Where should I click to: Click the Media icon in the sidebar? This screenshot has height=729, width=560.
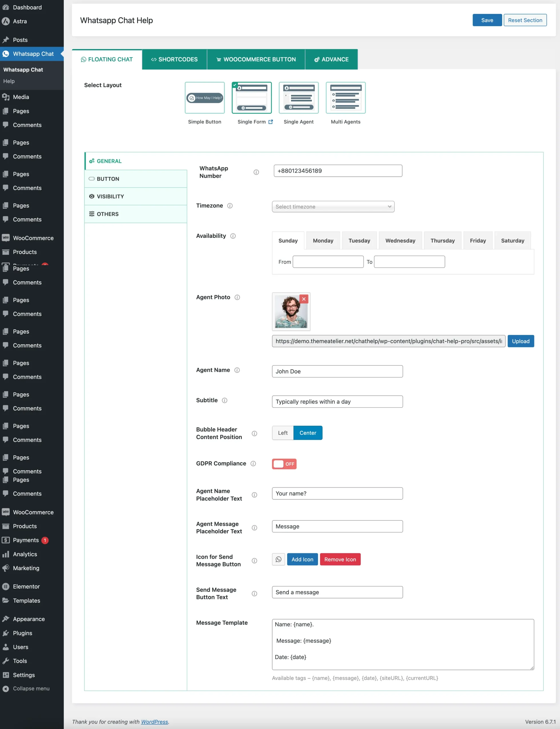pyautogui.click(x=6, y=97)
